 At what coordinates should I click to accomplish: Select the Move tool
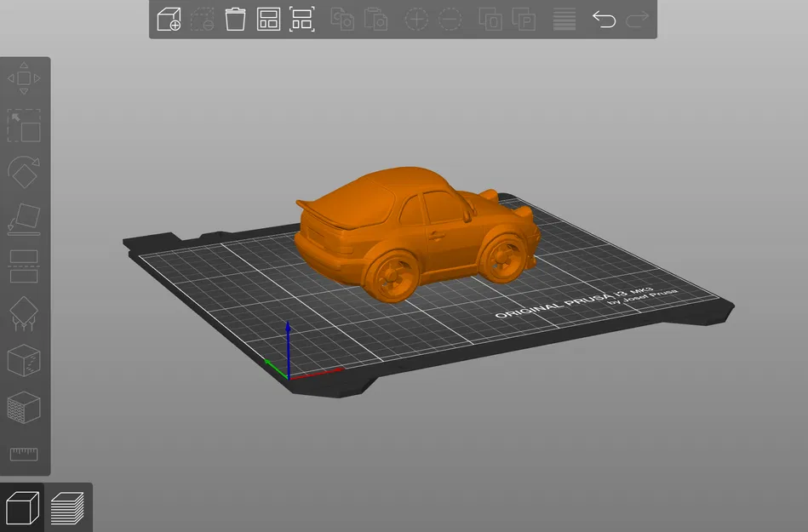pyautogui.click(x=24, y=77)
